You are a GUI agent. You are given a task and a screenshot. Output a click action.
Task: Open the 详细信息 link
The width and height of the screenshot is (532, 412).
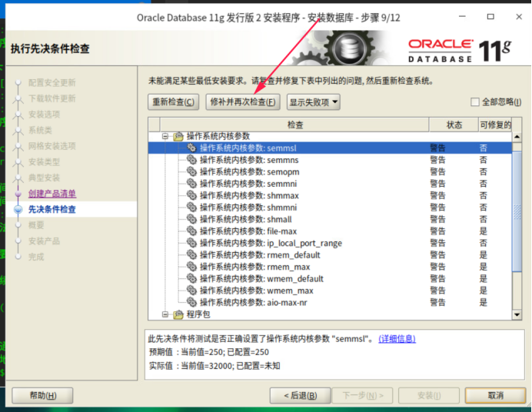point(397,339)
